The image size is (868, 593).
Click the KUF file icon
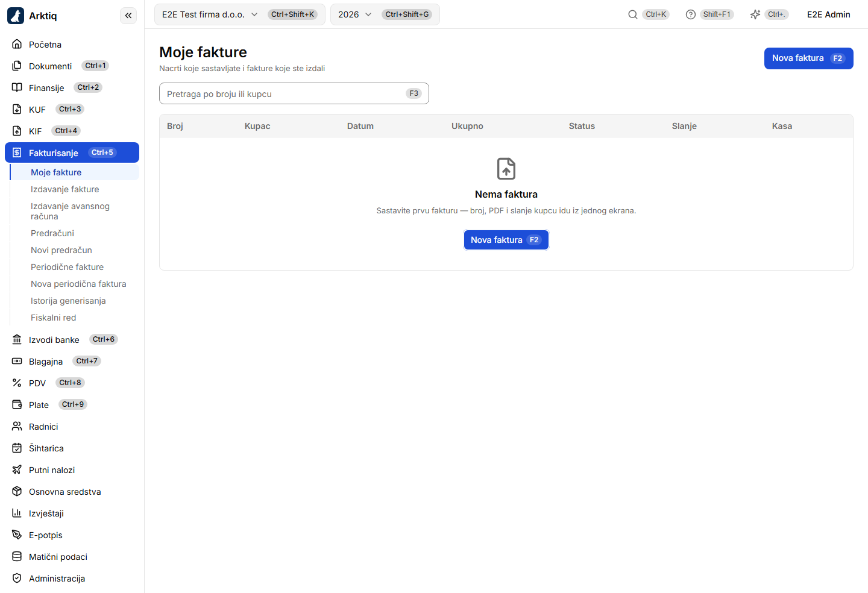tap(17, 109)
